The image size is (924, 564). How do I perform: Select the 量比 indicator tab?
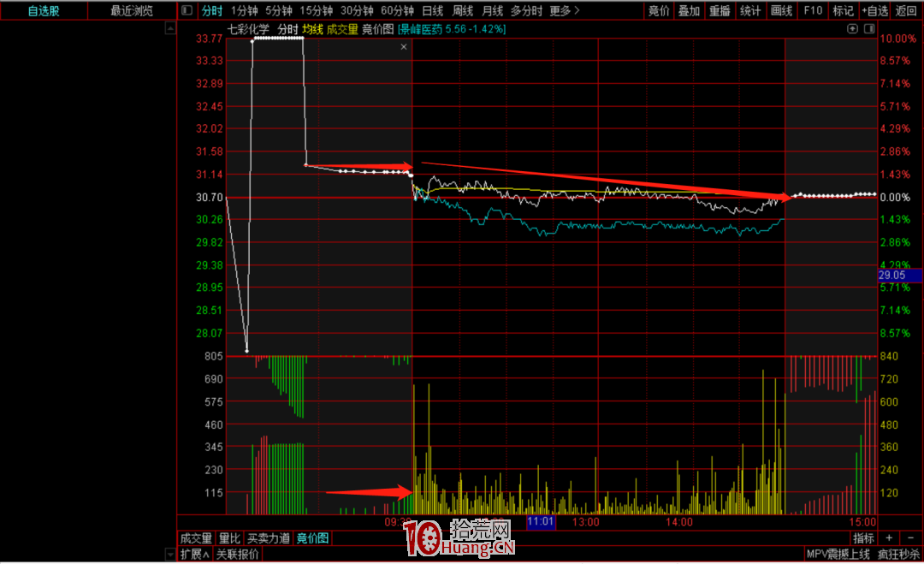tap(230, 538)
